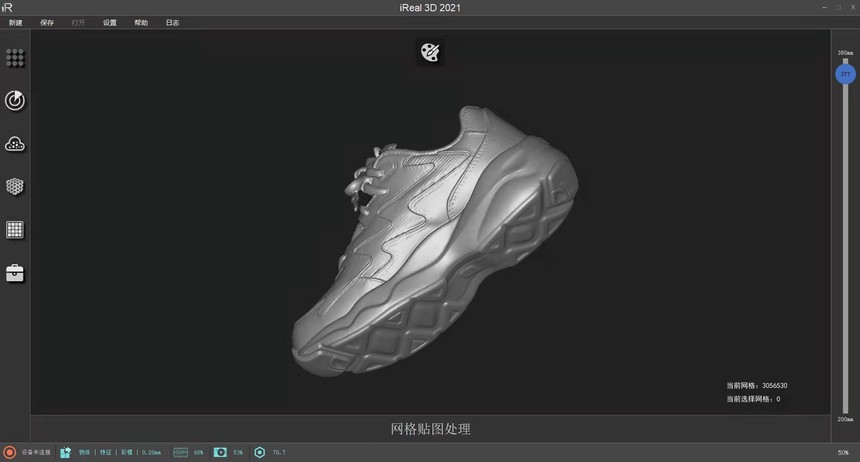Select the hexagonal mesh icon in sidebar

tap(15, 187)
